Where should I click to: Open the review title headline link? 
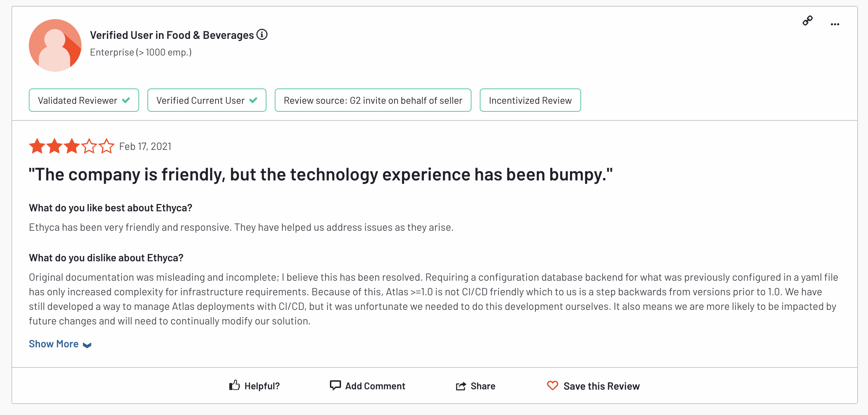pyautogui.click(x=321, y=175)
